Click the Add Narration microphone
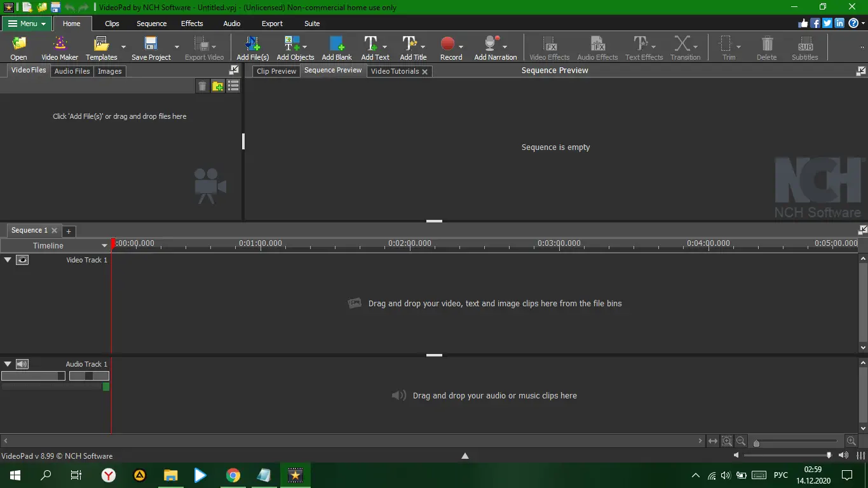Image resolution: width=868 pixels, height=488 pixels. (x=491, y=44)
